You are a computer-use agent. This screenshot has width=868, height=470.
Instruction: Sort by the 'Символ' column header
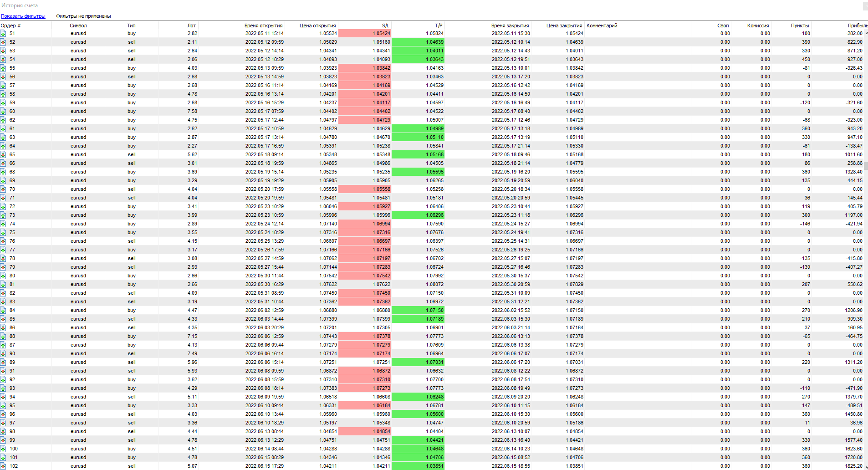coord(78,26)
